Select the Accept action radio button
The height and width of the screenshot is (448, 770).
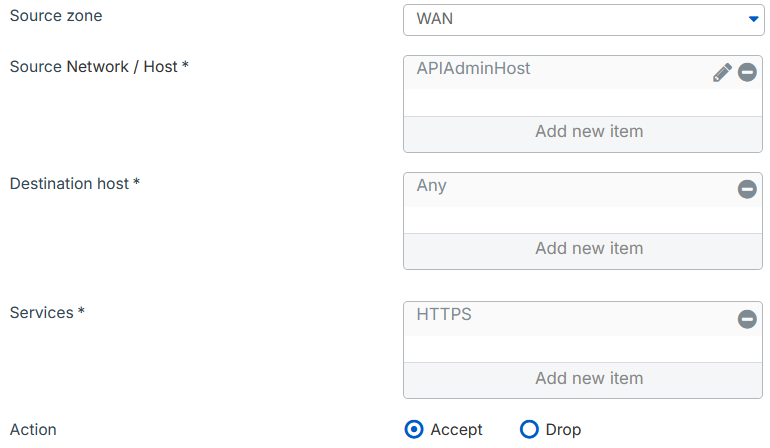click(415, 430)
